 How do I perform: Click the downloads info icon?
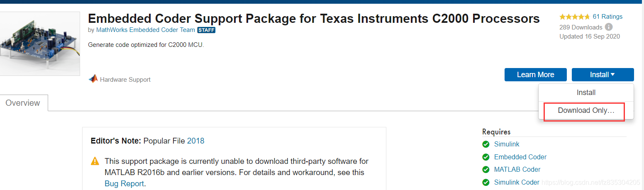click(x=609, y=27)
